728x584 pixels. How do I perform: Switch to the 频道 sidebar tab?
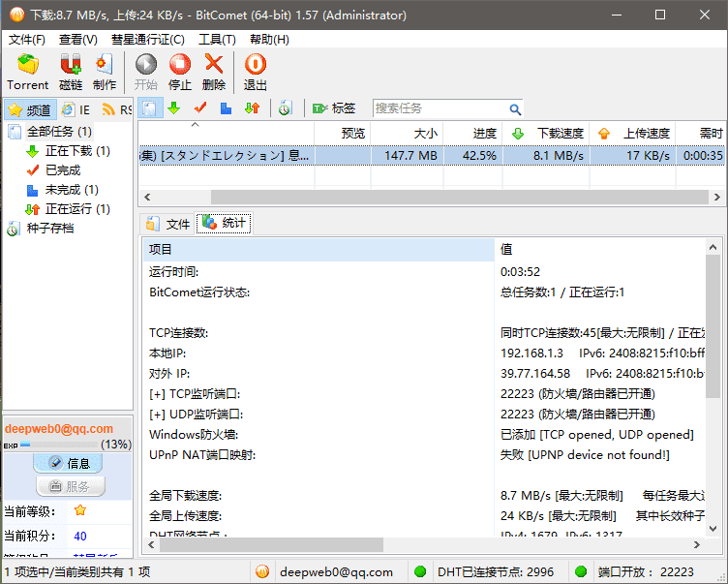[x=30, y=110]
